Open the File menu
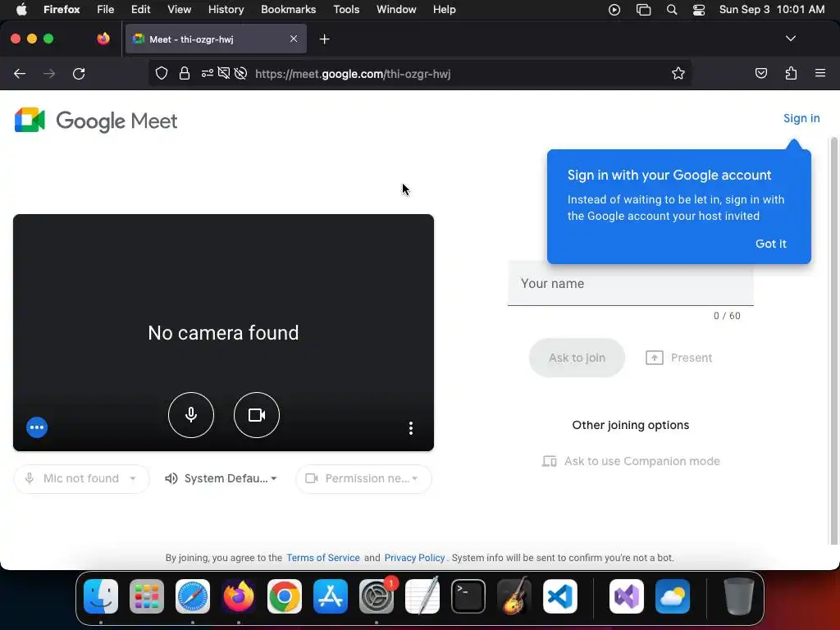This screenshot has height=630, width=840. pos(105,10)
